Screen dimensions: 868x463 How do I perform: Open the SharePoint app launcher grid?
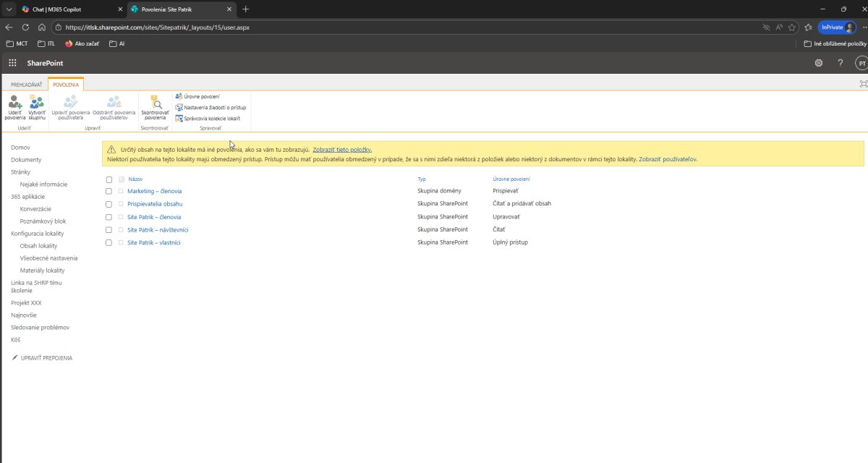[x=12, y=63]
